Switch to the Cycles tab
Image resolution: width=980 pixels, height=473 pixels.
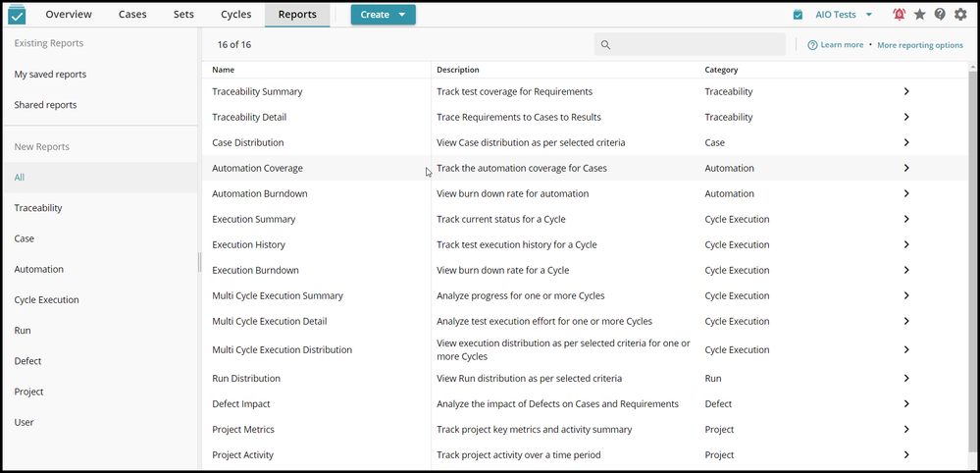[x=236, y=15]
